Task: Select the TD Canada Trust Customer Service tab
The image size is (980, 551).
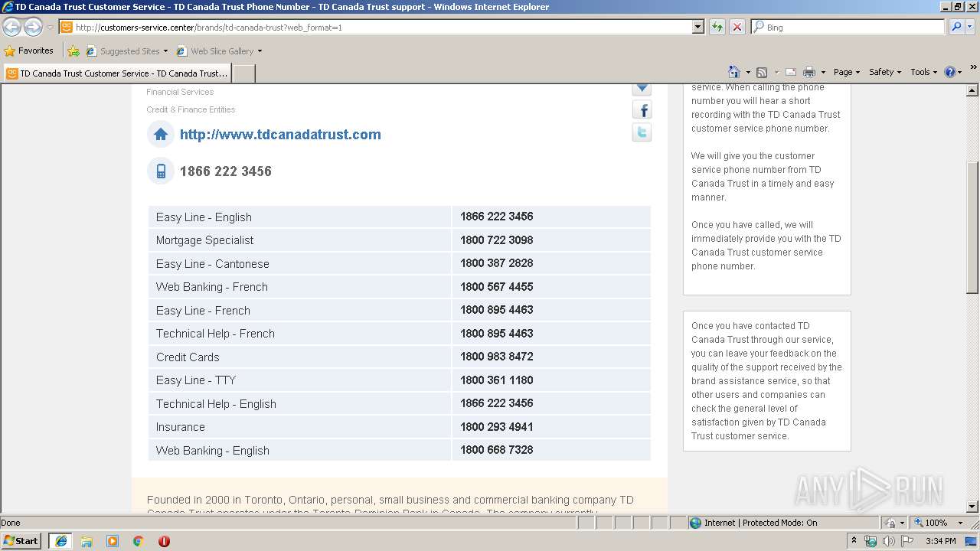Action: coord(117,73)
